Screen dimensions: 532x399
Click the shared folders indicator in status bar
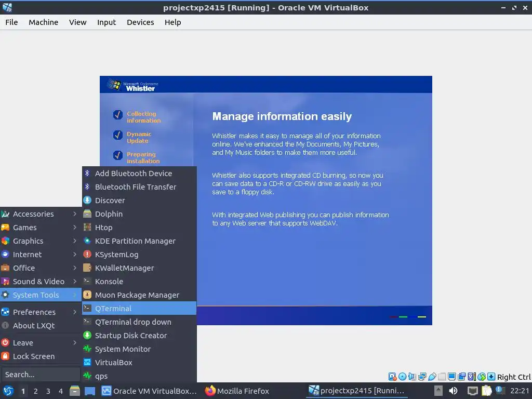[442, 377]
